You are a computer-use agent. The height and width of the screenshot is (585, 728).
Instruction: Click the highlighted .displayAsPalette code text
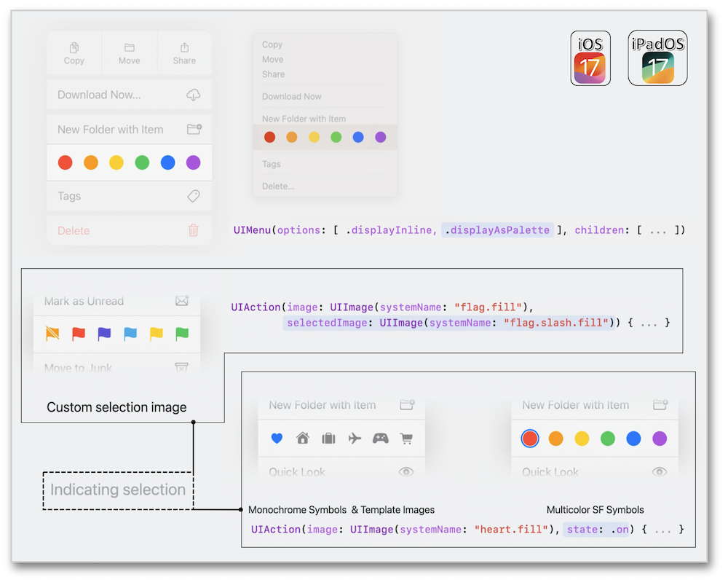pos(497,230)
